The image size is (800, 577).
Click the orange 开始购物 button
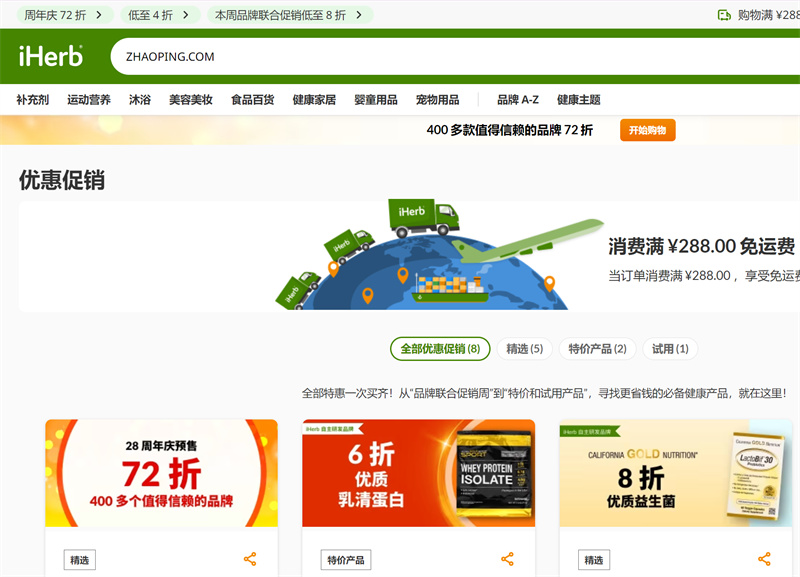[647, 130]
